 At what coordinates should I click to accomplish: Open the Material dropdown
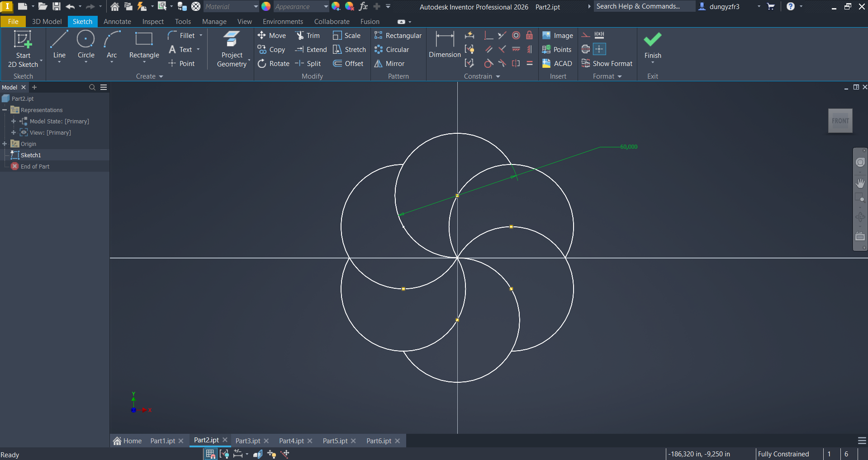[256, 7]
